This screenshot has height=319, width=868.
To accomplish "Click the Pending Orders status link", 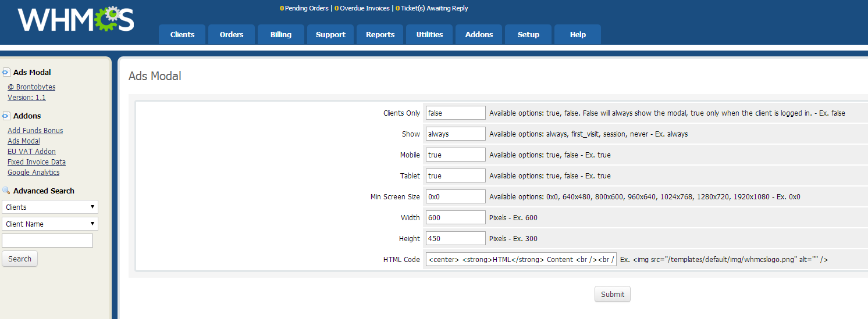I will point(305,9).
